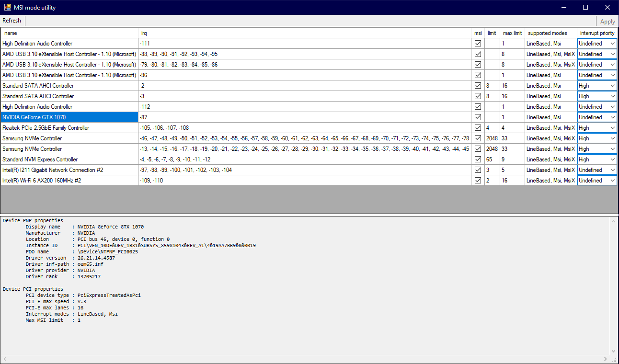Open interrupt priority dropdown for Intel(R) I211 Gigabit
Viewport: 619px width, 364px height.
click(597, 170)
